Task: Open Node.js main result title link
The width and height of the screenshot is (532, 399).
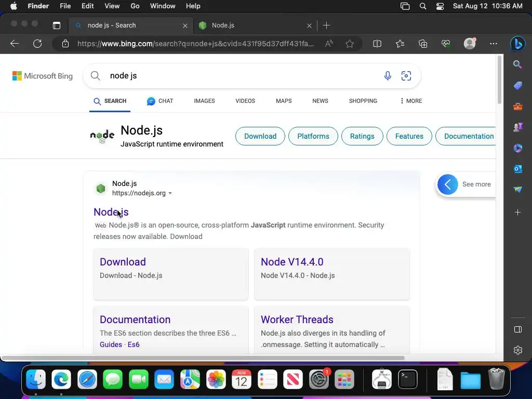Action: [x=111, y=212]
